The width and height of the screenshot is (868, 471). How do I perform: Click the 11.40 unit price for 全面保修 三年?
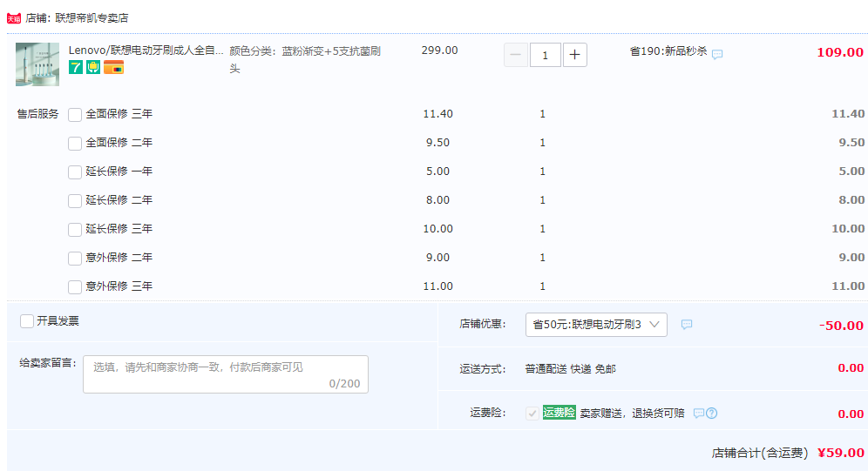[x=437, y=114]
